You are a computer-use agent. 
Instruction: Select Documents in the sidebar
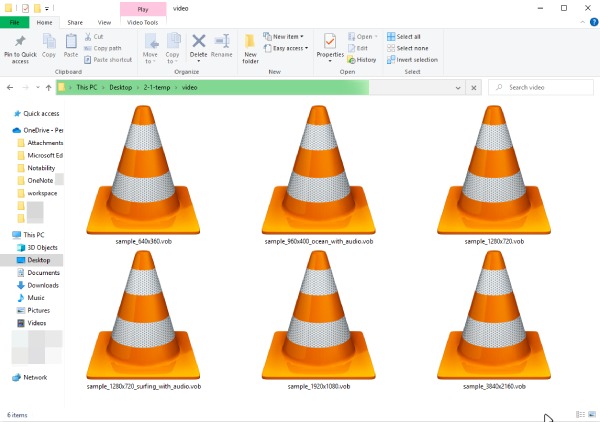39,273
